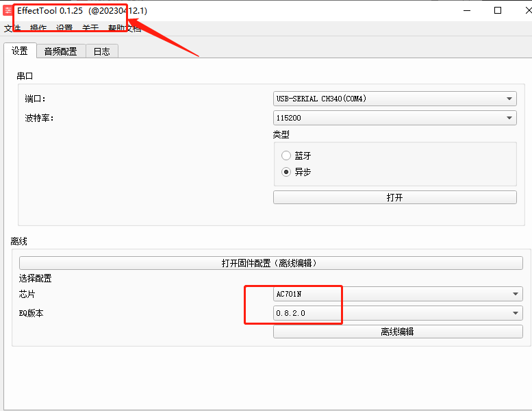Switch to the 音频配置 tab
Viewport: 532px width, 411px height.
[x=61, y=51]
